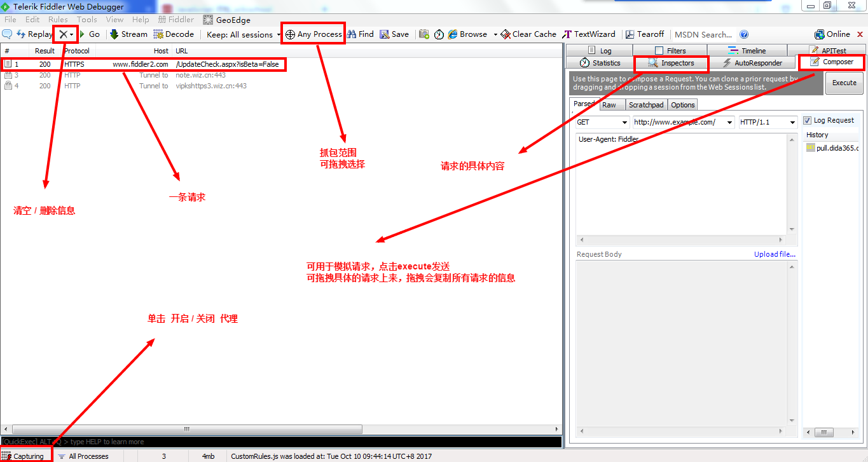Viewport: 868px width, 462px height.
Task: Open the request URL combo box dropdown
Action: (x=729, y=122)
